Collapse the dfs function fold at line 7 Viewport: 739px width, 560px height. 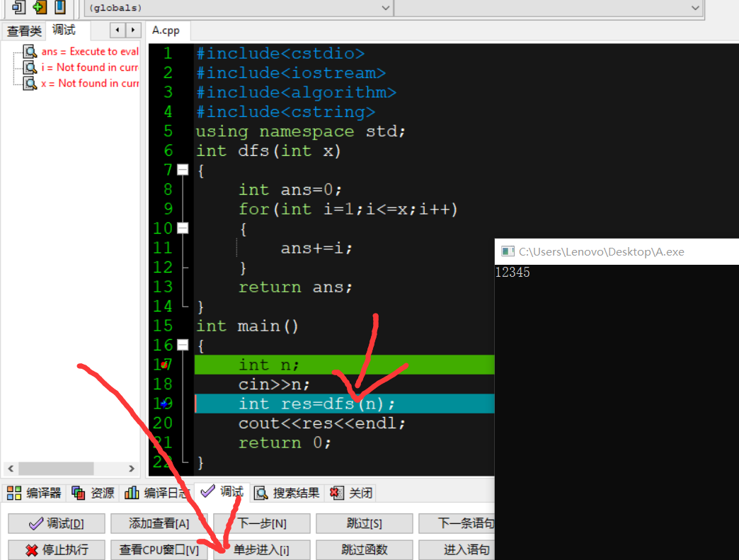coord(183,170)
